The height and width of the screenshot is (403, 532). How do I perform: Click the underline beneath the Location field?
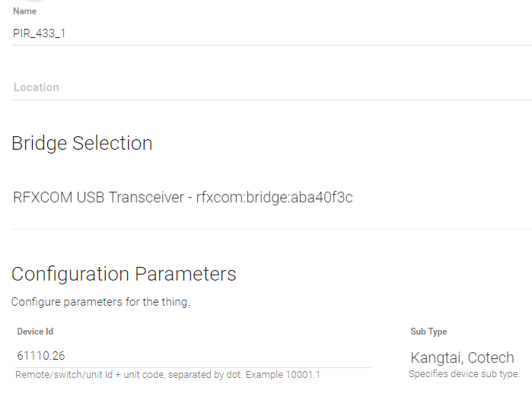[x=266, y=100]
